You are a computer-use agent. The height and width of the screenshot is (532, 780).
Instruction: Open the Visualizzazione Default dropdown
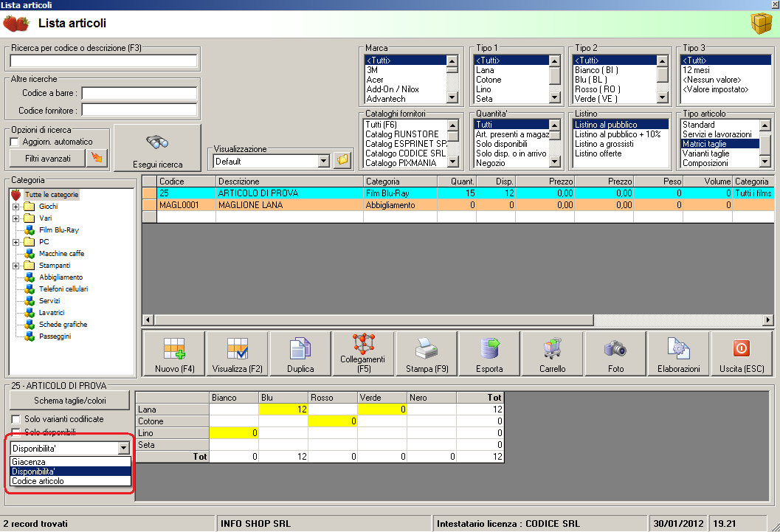coord(323,161)
